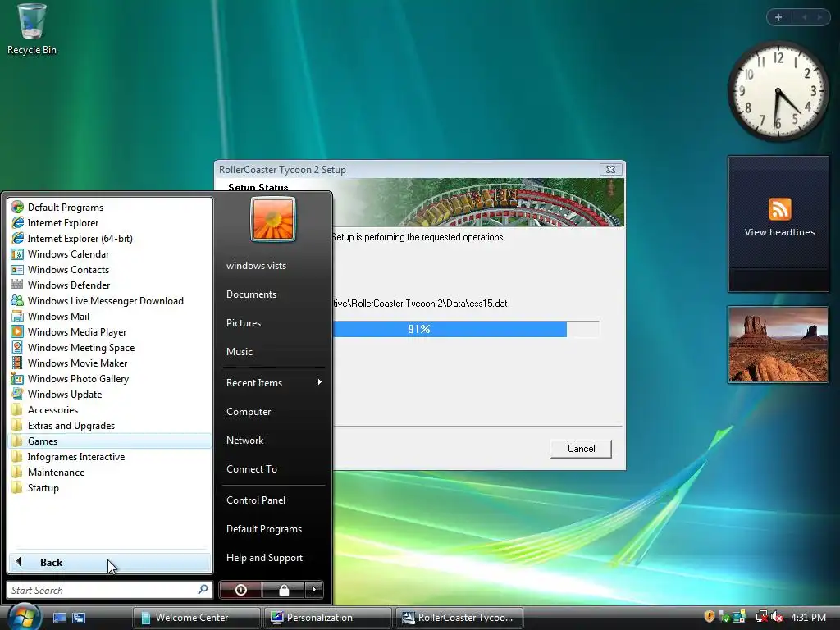Open Windows Calendar
The image size is (840, 630).
(69, 254)
